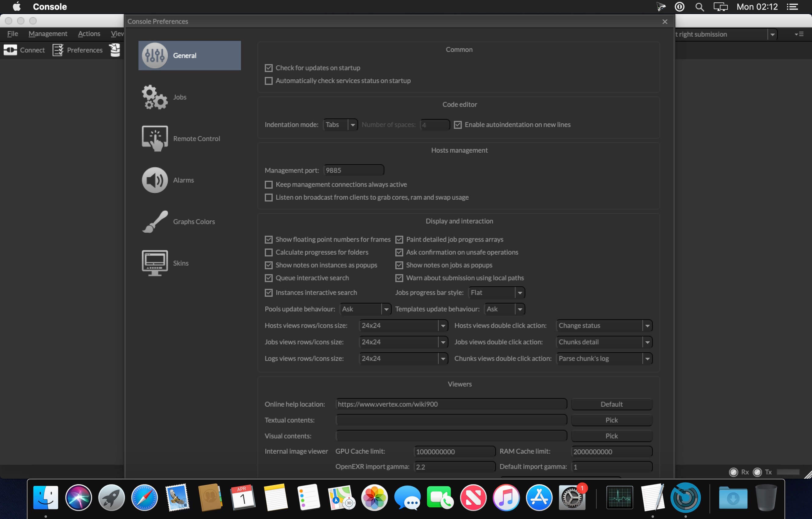Open Activity Monitor in the dock
Screen dimensions: 812x519
coord(619,497)
